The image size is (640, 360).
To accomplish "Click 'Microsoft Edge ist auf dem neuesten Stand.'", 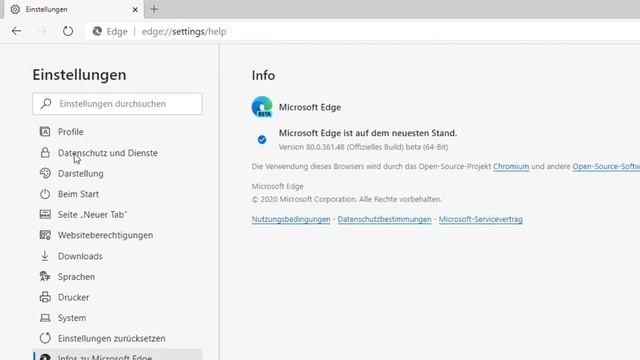I will 368,133.
